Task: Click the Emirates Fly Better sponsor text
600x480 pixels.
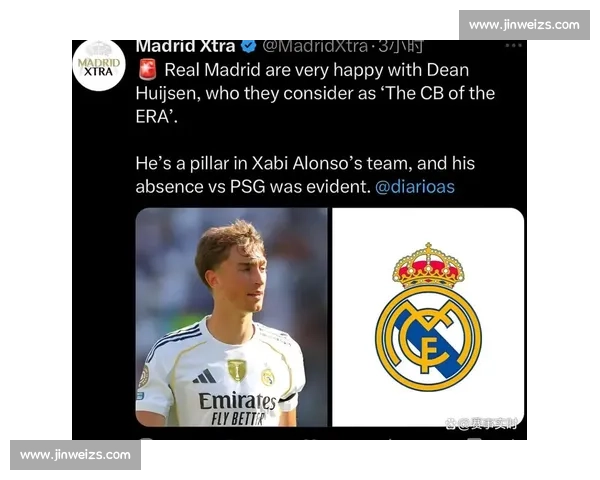Action: pos(237,408)
